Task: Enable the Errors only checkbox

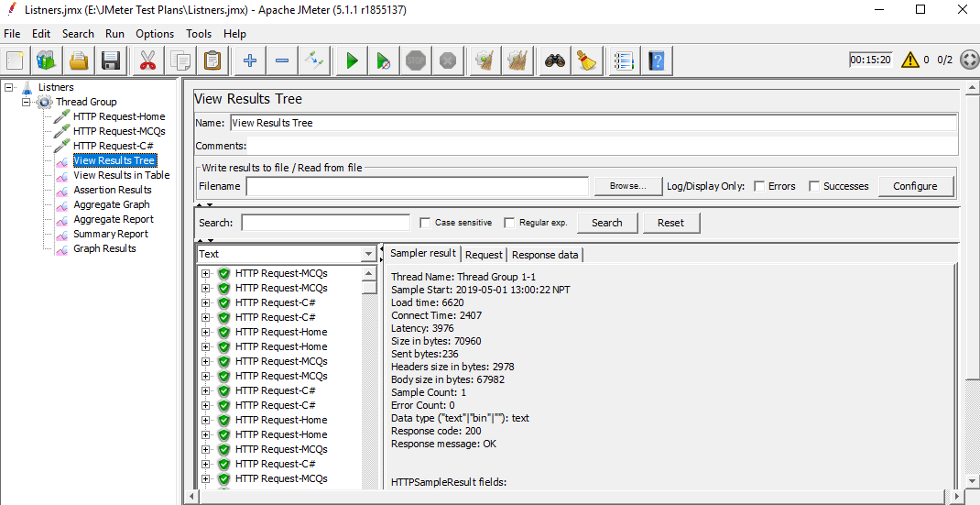Action: [760, 186]
